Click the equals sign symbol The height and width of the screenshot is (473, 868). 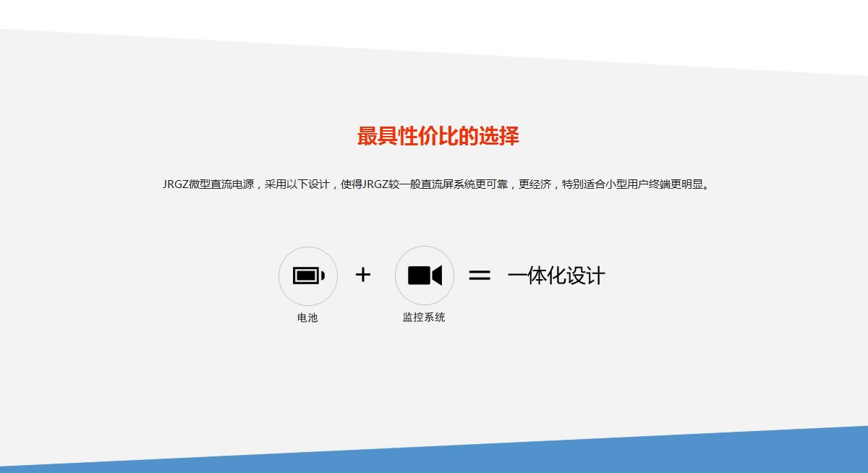point(479,276)
